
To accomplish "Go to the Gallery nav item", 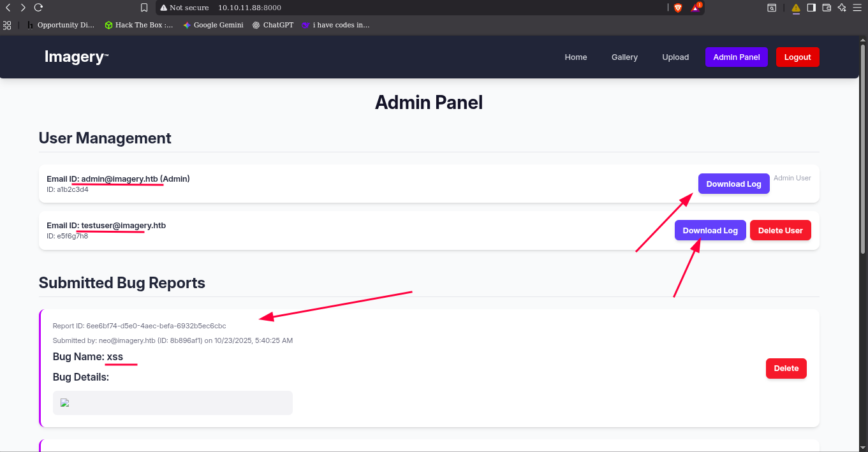I will [624, 57].
